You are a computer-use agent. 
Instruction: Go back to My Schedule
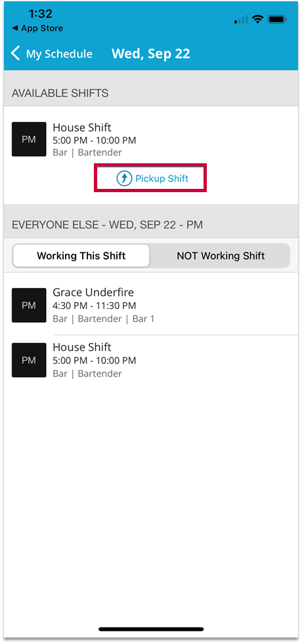(52, 54)
